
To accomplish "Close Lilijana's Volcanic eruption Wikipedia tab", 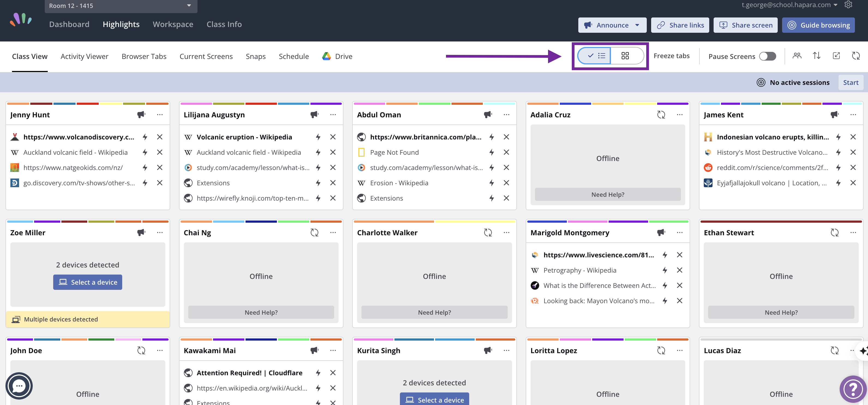I will coord(333,137).
